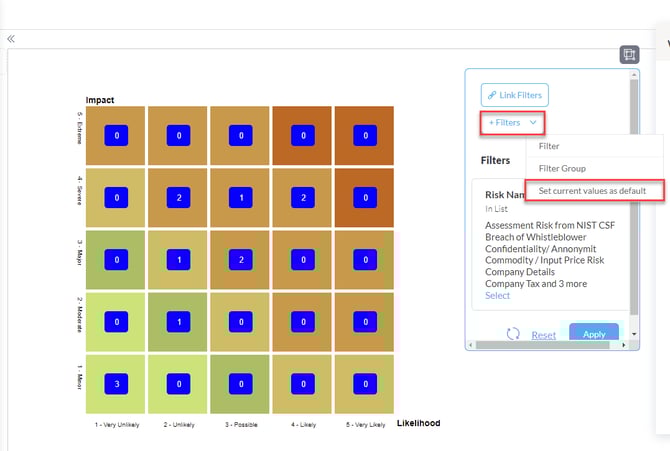
Task: Choose Filter Group menu option
Action: tap(562, 168)
